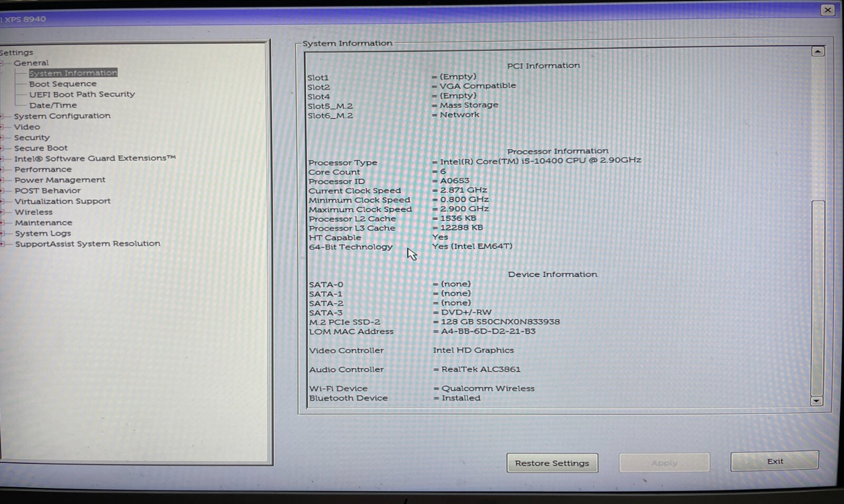Select System Information in the settings tree

point(73,73)
